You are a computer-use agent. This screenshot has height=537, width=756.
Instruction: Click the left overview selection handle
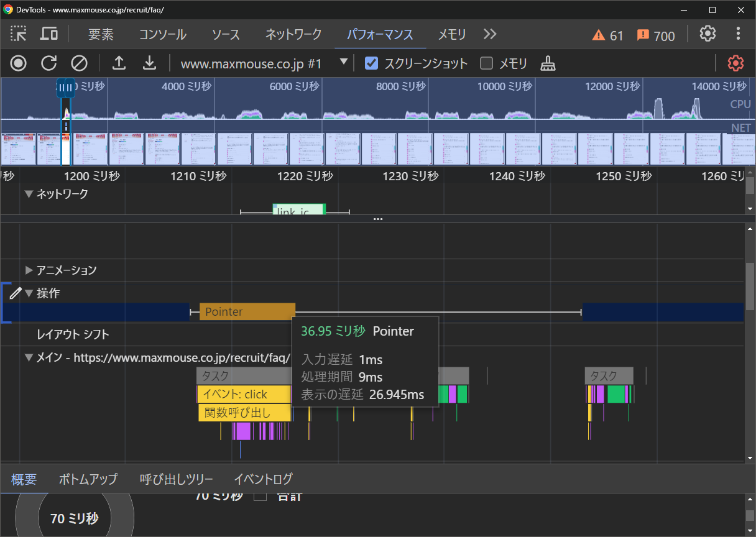tap(62, 89)
